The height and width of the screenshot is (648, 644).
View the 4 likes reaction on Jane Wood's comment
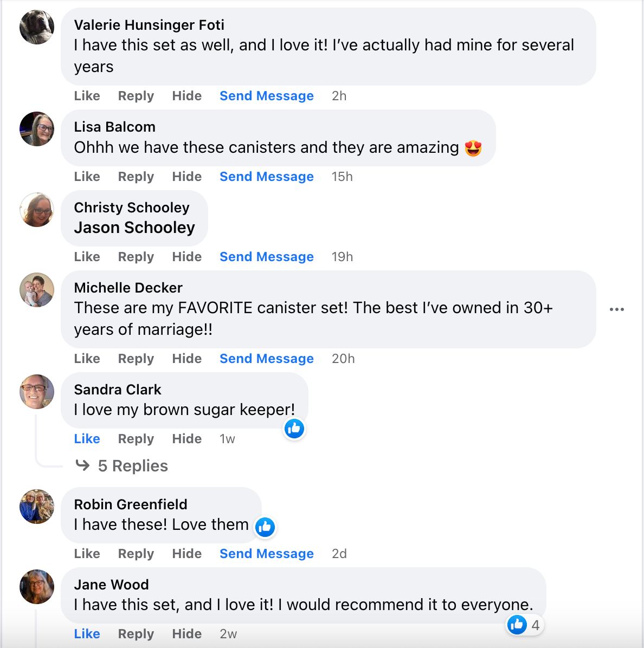point(524,625)
